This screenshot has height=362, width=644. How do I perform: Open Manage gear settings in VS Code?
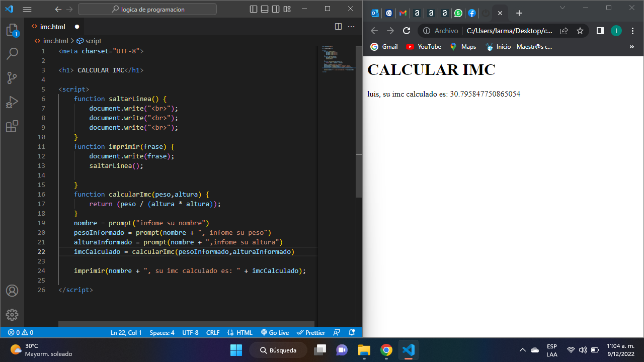click(x=12, y=315)
